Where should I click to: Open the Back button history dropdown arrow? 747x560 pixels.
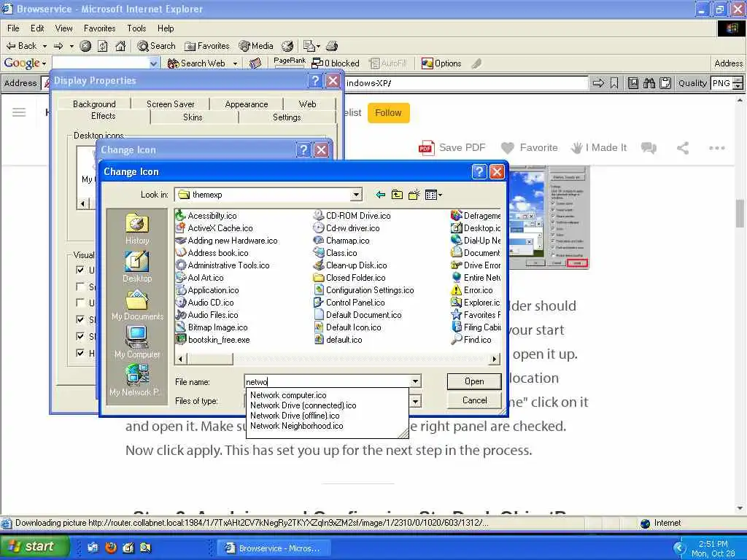[44, 46]
